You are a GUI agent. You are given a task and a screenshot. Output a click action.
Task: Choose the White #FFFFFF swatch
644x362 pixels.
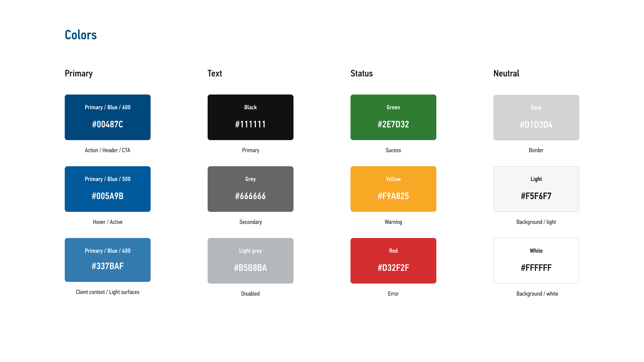(x=536, y=260)
